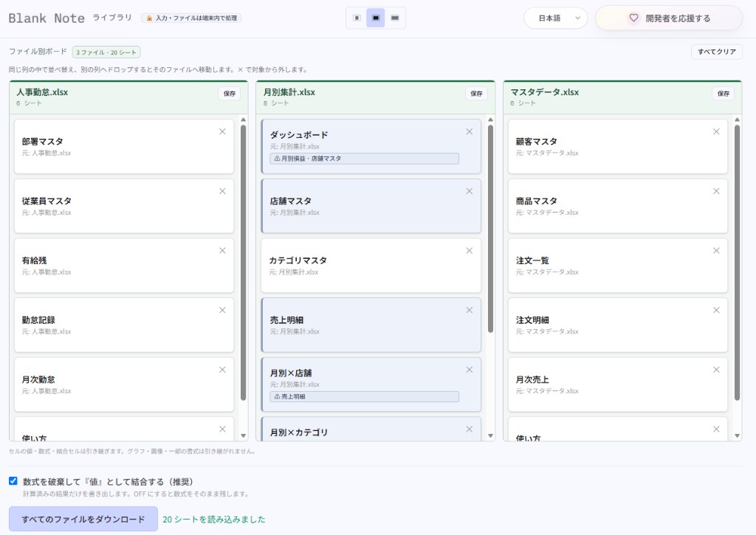Remove the 勤怠記録 sheet card
This screenshot has height=535, width=756.
222,310
